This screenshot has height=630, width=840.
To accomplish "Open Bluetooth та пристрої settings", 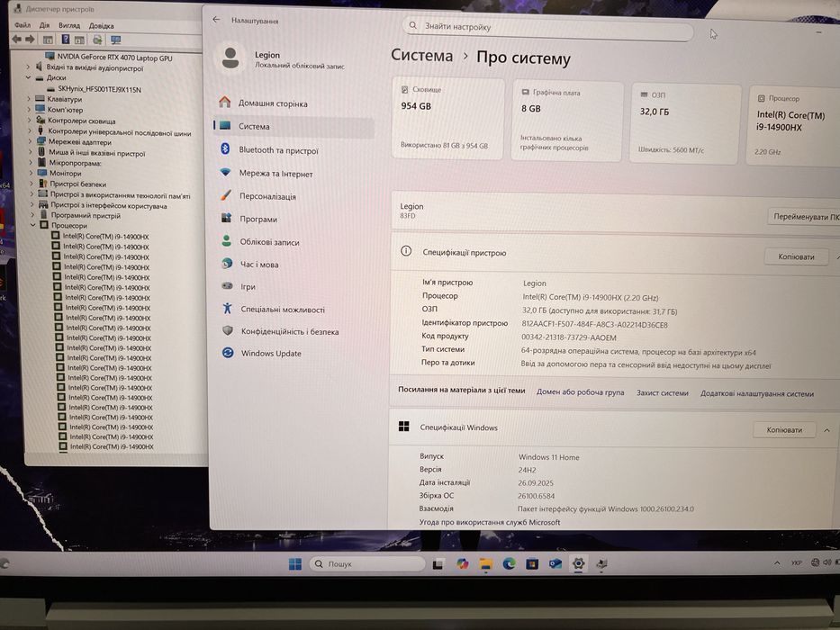I will pyautogui.click(x=278, y=150).
